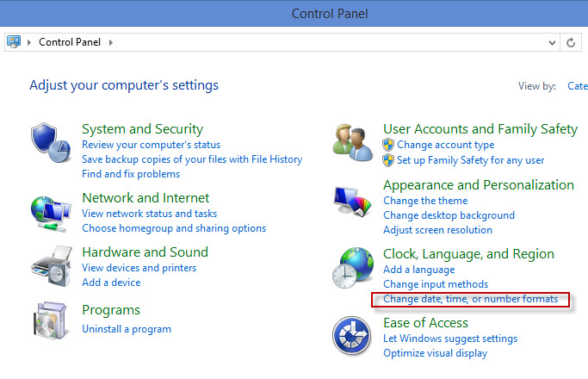The width and height of the screenshot is (588, 379).
Task: Expand the address bar history dropdown
Action: 552,42
